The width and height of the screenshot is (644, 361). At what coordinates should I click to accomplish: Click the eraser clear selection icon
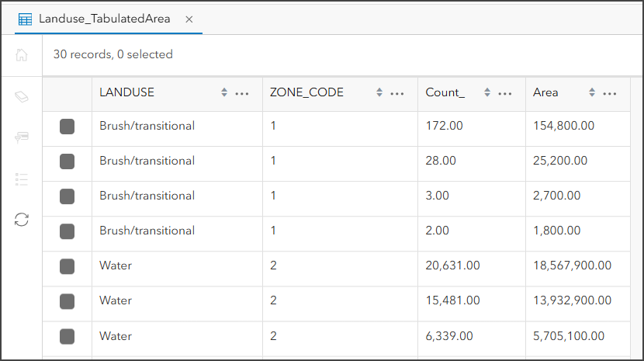(22, 96)
